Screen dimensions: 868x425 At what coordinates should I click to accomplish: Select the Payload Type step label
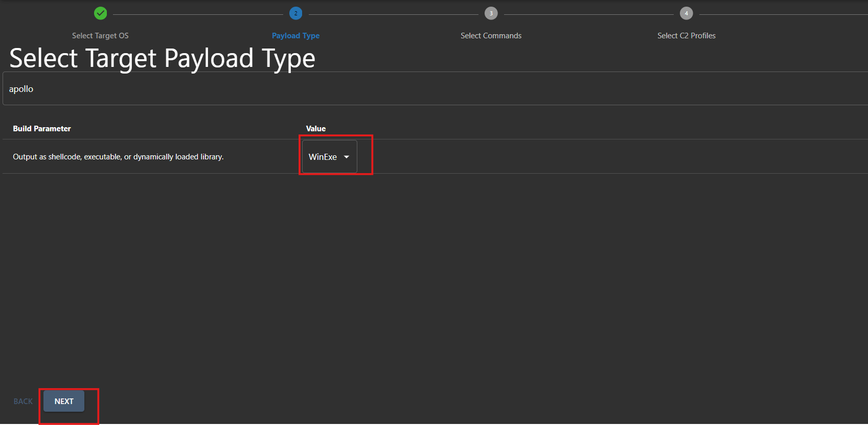295,36
